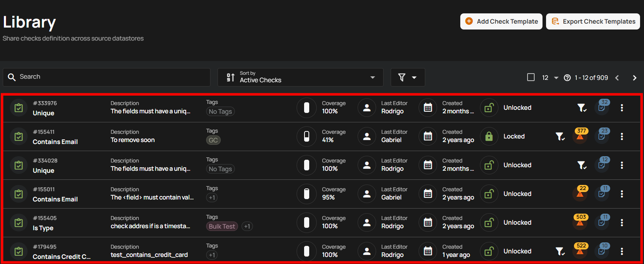Open the 12 per-page dropdown
The width and height of the screenshot is (644, 264).
pos(550,78)
